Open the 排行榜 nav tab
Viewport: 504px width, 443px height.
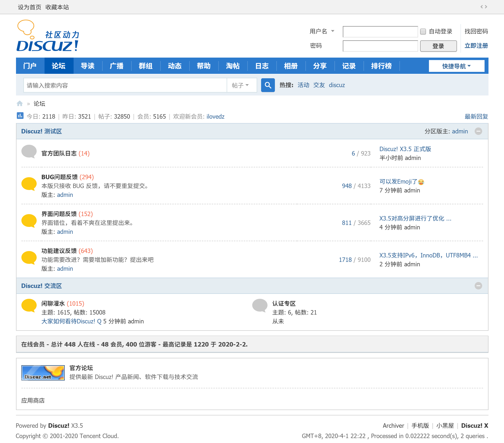click(x=381, y=66)
